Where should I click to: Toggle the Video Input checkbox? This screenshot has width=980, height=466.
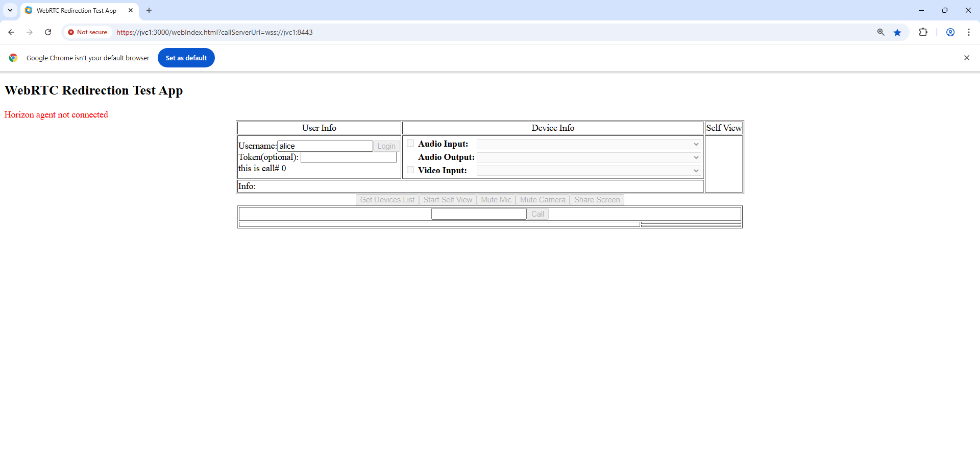[x=410, y=170]
